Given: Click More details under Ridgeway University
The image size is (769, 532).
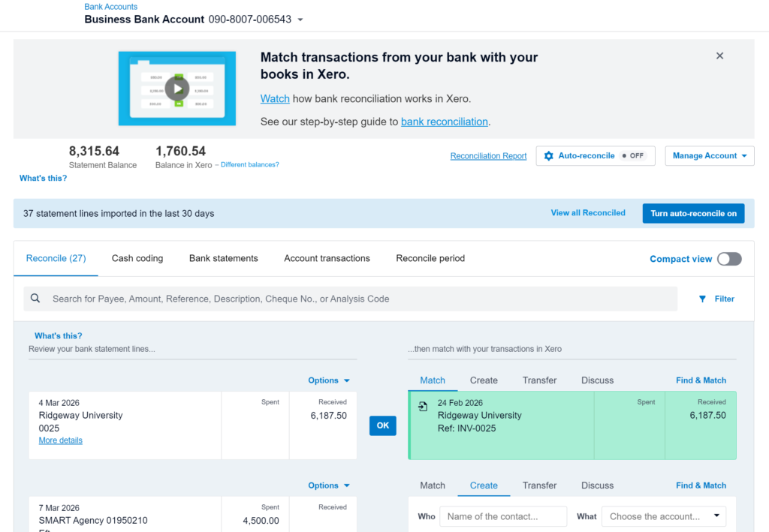Looking at the screenshot, I should (61, 440).
